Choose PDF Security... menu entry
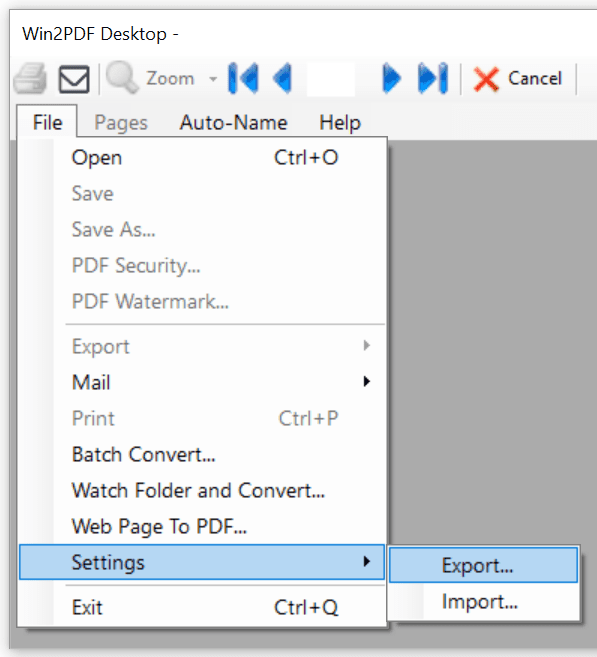The height and width of the screenshot is (657, 597). (202, 266)
